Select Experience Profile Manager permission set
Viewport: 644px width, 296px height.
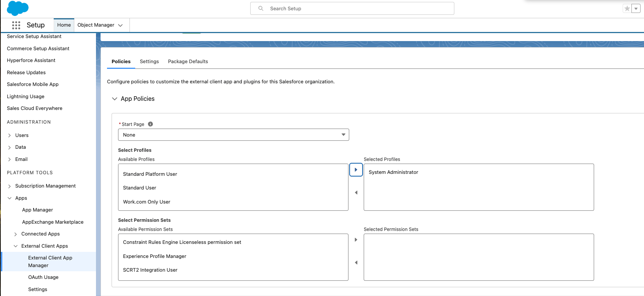point(155,256)
